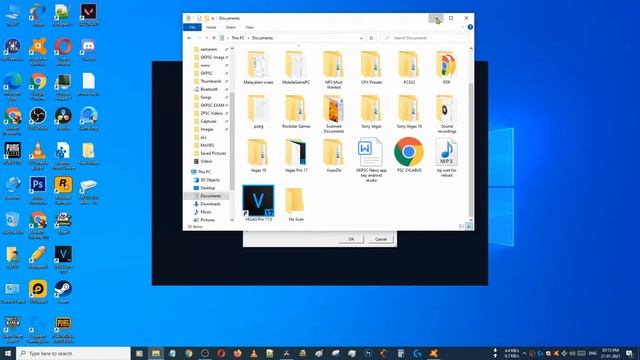Switch to large icons view button

469,226
